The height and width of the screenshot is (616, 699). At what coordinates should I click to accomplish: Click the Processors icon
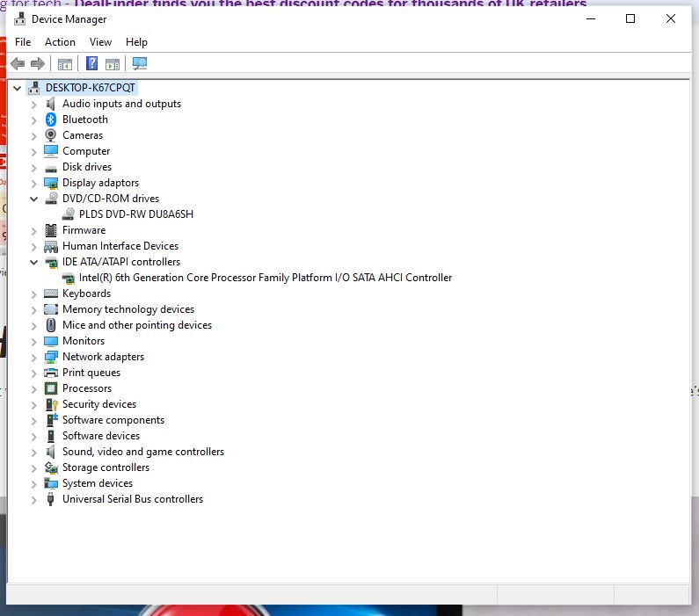tap(51, 388)
